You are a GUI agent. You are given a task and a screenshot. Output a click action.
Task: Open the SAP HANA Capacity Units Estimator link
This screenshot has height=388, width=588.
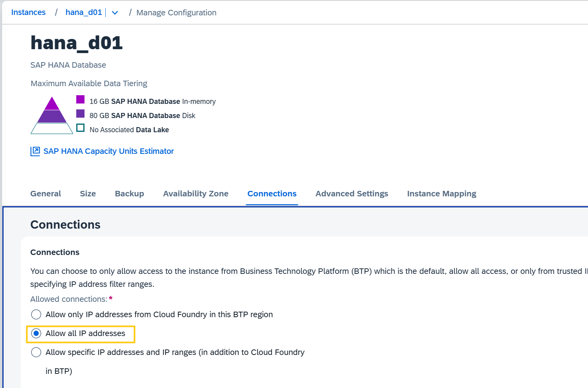(x=108, y=151)
